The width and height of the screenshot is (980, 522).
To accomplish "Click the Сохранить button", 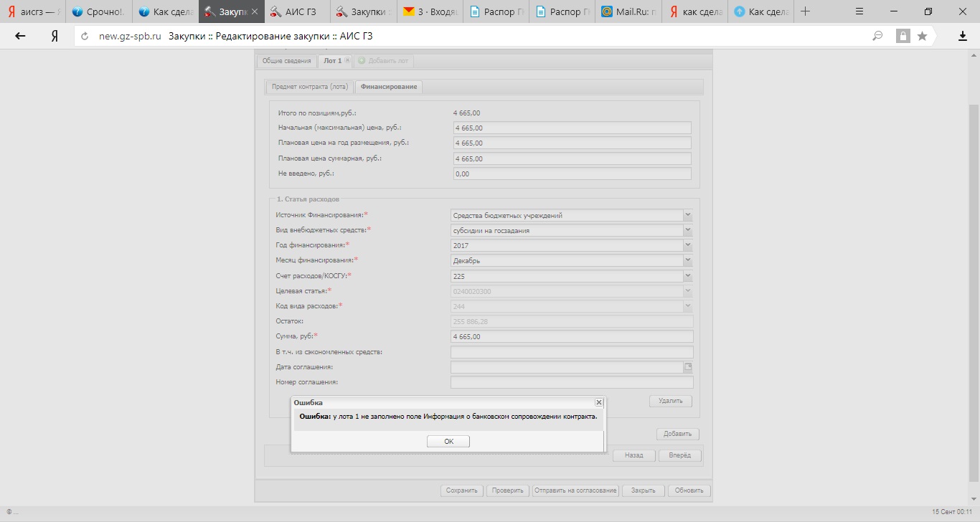I will pyautogui.click(x=461, y=491).
